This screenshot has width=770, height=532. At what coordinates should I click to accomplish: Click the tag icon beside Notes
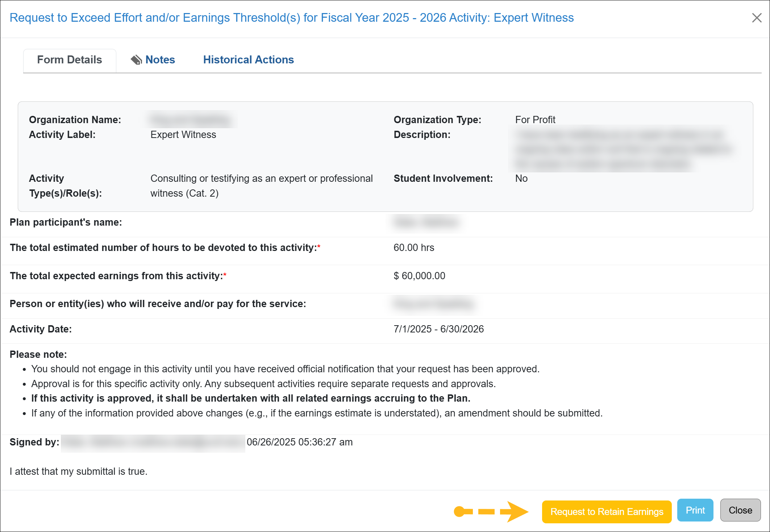pyautogui.click(x=136, y=60)
